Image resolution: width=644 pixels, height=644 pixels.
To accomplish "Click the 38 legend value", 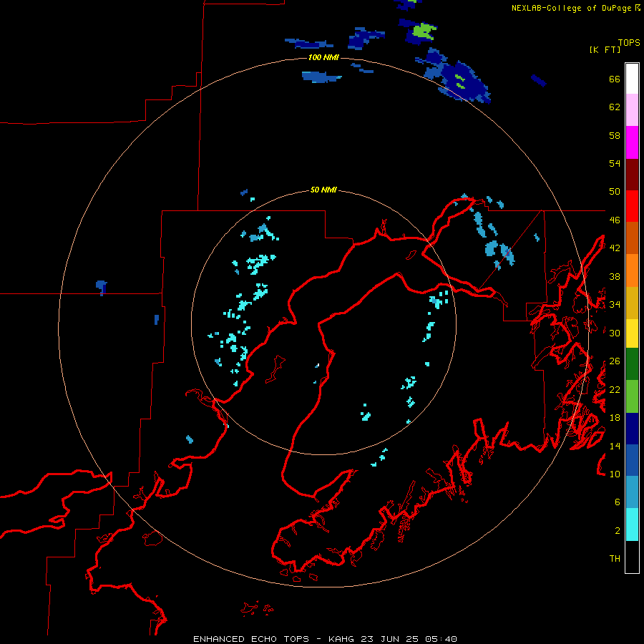I will coord(615,276).
